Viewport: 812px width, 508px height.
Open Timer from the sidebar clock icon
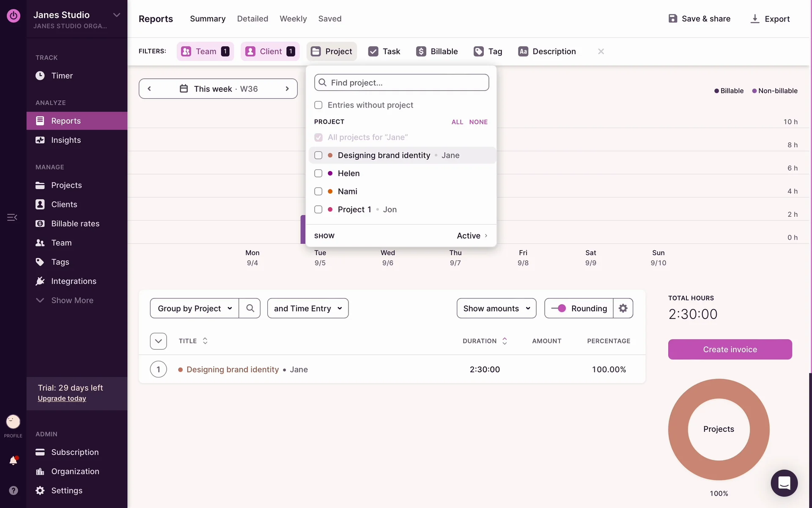[40, 76]
